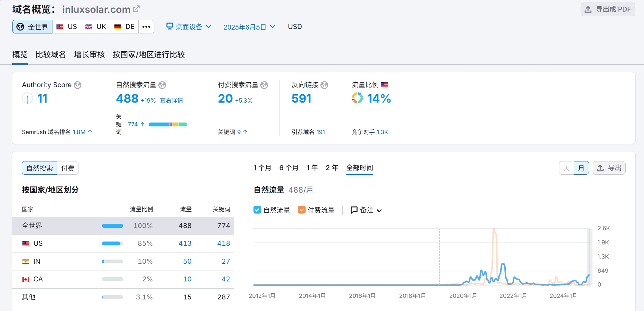Click the traffic share value 14%
The height and width of the screenshot is (311, 644).
pos(379,98)
